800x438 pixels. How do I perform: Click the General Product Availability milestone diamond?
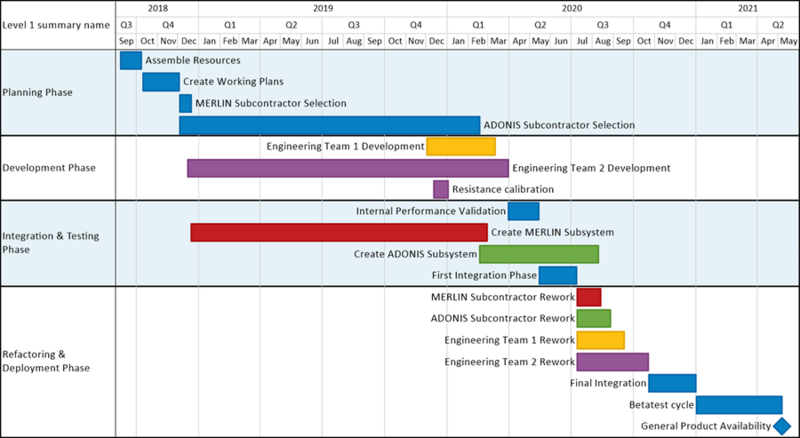[x=782, y=426]
